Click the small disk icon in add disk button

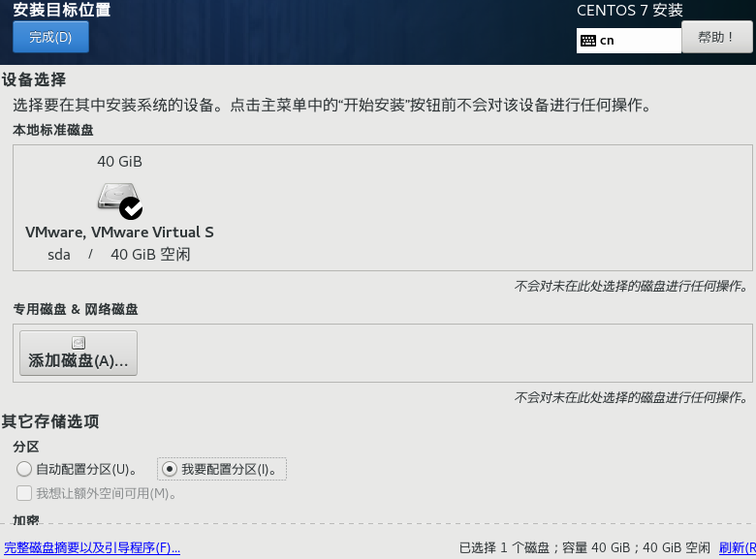tap(79, 343)
